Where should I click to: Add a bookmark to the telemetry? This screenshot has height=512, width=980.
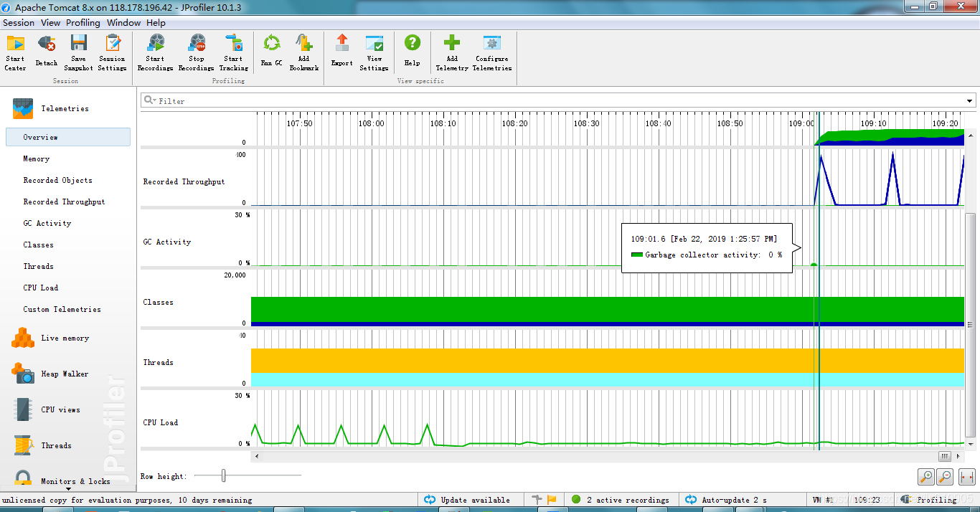(x=303, y=52)
